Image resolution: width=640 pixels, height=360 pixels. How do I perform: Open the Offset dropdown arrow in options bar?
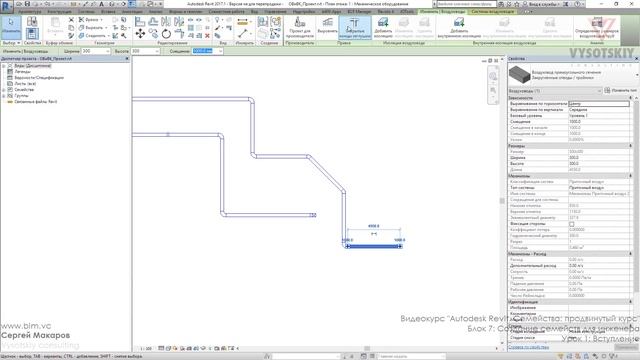point(220,51)
